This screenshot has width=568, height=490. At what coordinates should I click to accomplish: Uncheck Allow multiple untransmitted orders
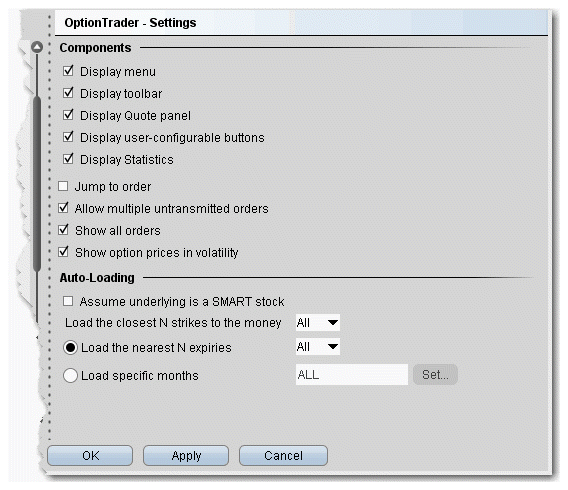pyautogui.click(x=63, y=208)
